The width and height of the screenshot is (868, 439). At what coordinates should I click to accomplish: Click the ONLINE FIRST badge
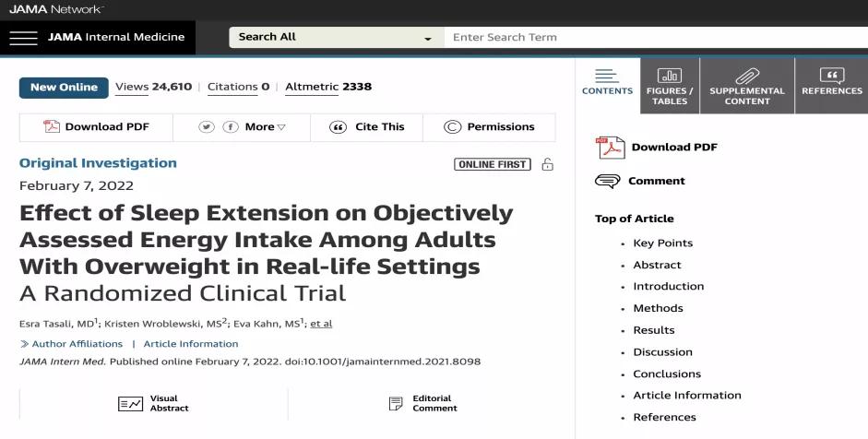pyautogui.click(x=493, y=164)
